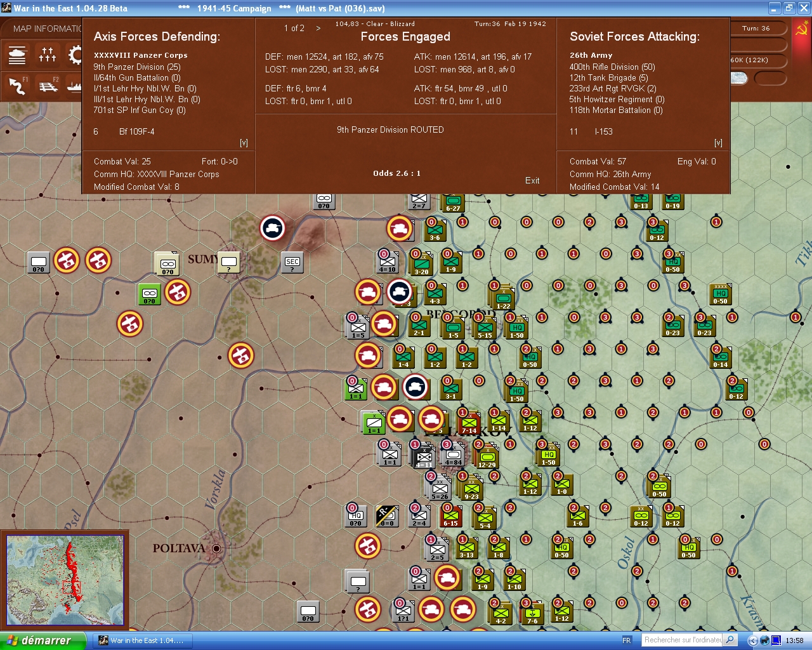Image resolution: width=812 pixels, height=650 pixels.
Task: Select the XXXX HQ 0-50 army counter
Action: (720, 294)
